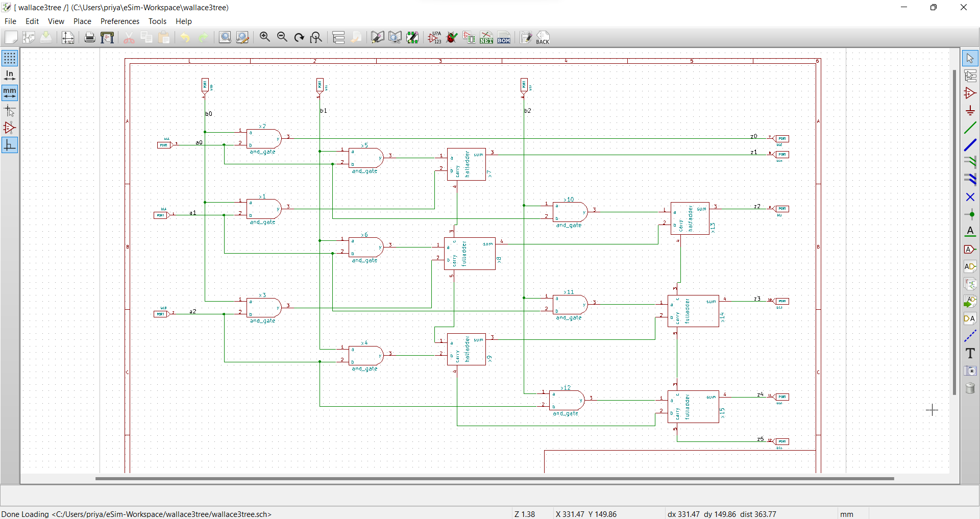Open the Symbol Library Editor
This screenshot has height=519, width=980.
pyautogui.click(x=377, y=37)
